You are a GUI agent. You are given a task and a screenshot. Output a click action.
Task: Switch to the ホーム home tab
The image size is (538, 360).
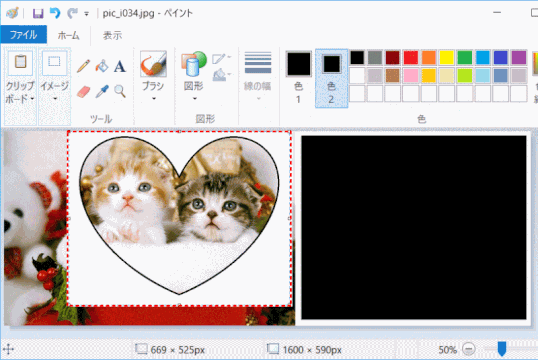[69, 35]
